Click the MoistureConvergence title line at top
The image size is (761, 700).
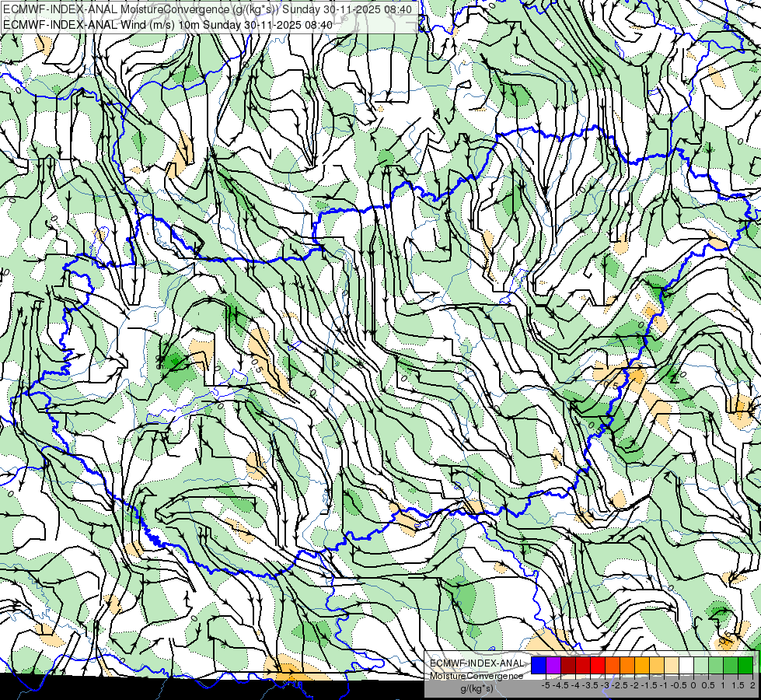tap(208, 9)
